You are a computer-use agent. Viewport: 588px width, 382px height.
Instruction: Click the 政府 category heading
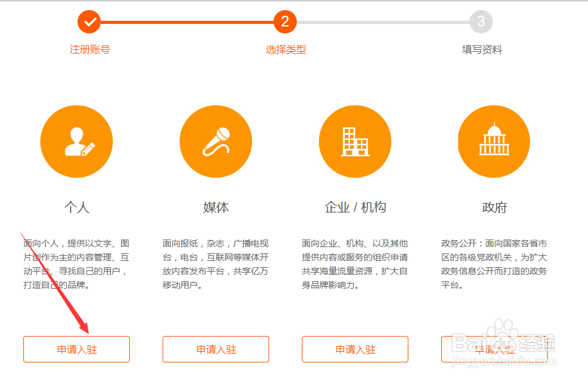coord(494,206)
